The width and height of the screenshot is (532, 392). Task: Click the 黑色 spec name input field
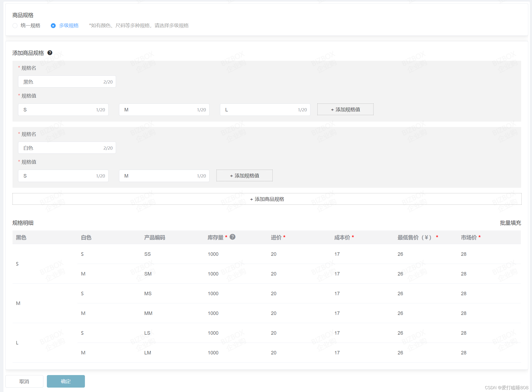coord(67,82)
